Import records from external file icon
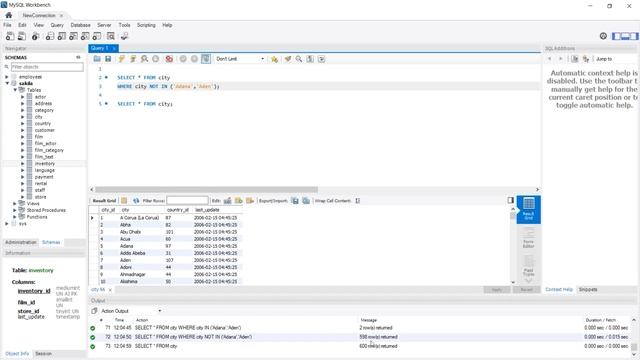The height and width of the screenshot is (360, 640). click(306, 201)
